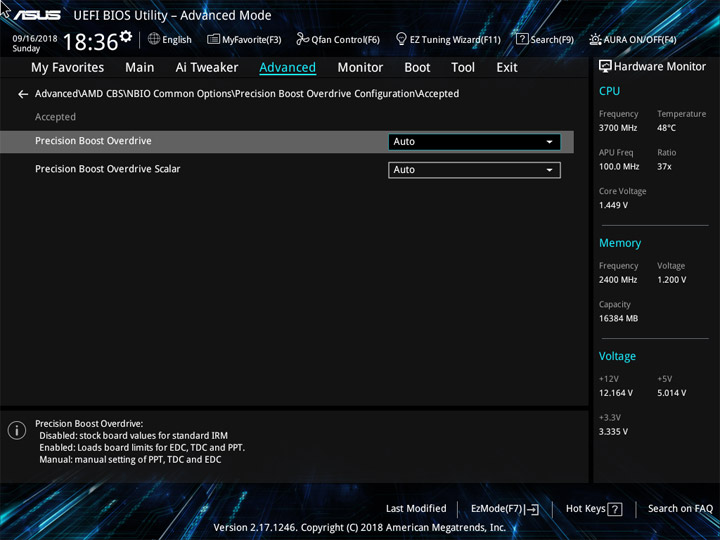The height and width of the screenshot is (540, 720).
Task: Switch to Main tab
Action: pos(140,68)
